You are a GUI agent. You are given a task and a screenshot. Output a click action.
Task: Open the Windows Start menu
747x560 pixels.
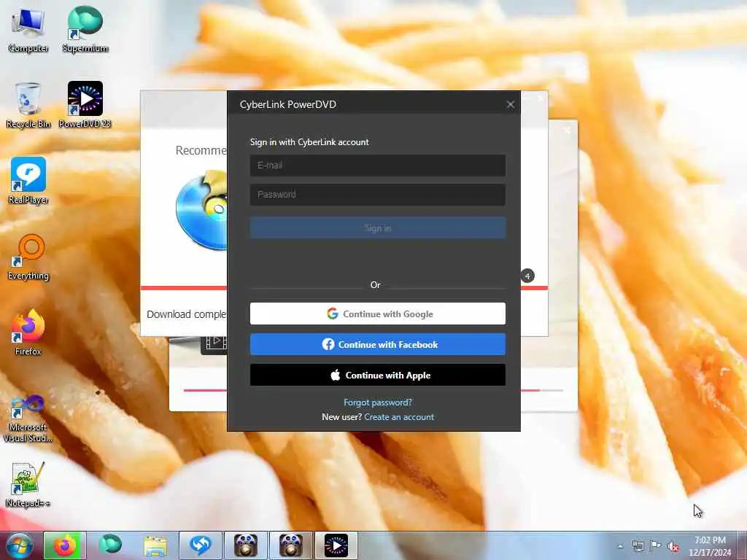click(19, 545)
